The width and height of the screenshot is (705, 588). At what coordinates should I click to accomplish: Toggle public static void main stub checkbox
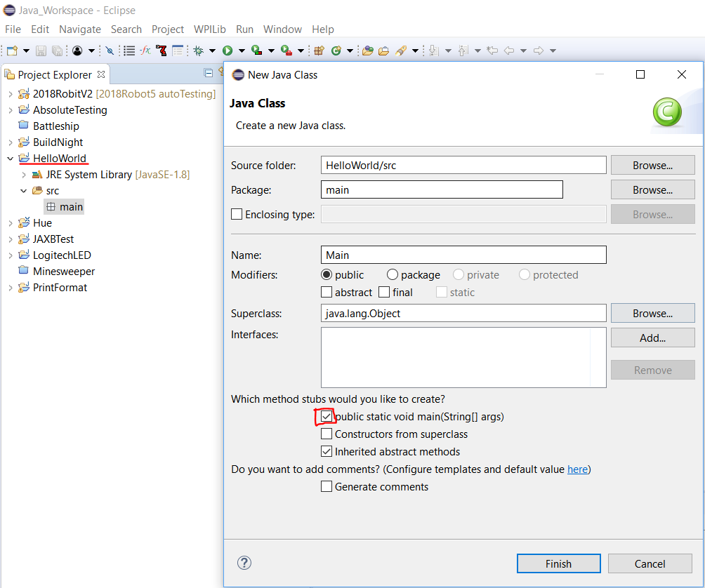click(x=327, y=416)
